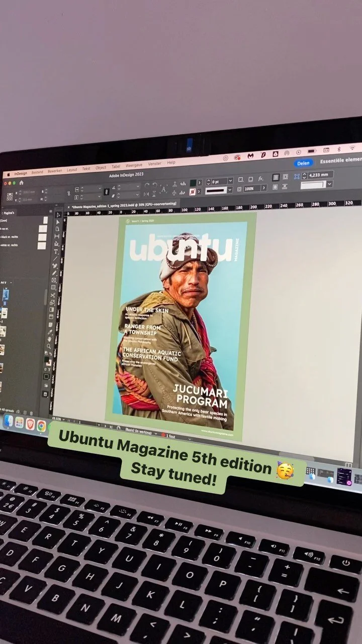Open the Tekst menu

click(x=86, y=169)
